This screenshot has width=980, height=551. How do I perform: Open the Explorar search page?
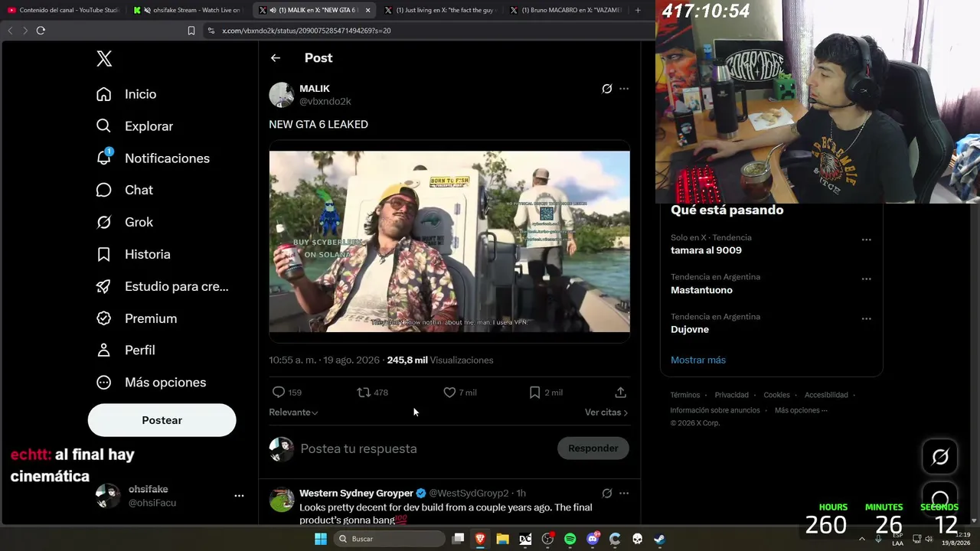[x=135, y=126]
